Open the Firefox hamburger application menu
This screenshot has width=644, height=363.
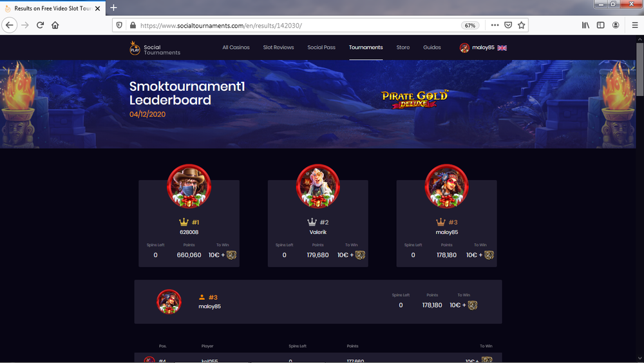click(634, 25)
